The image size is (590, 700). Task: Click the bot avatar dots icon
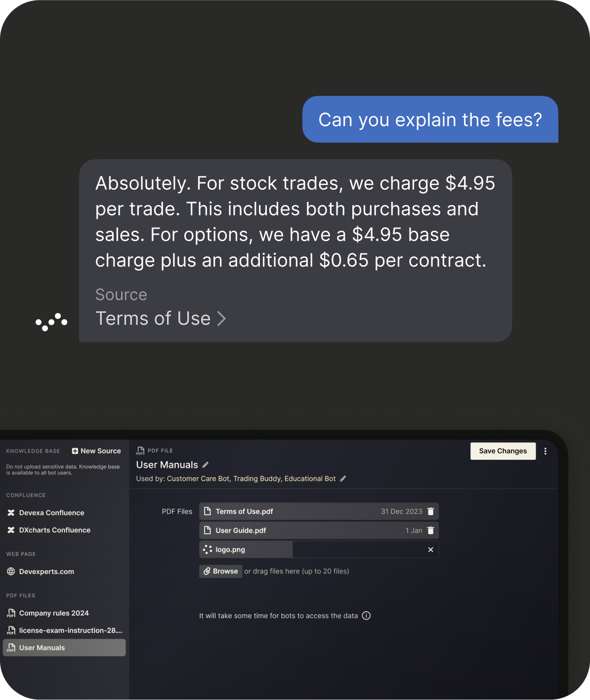tap(51, 322)
